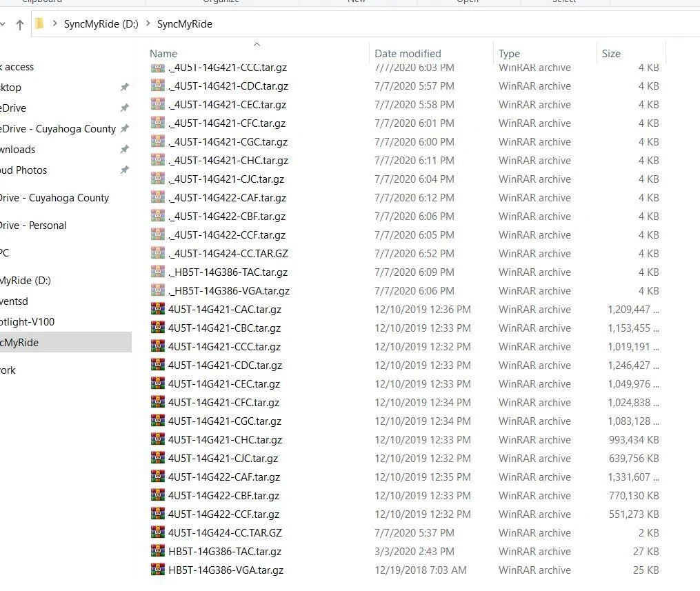Click date 12/19/2018 7:03 AM
The image size is (700, 591).
tap(421, 570)
